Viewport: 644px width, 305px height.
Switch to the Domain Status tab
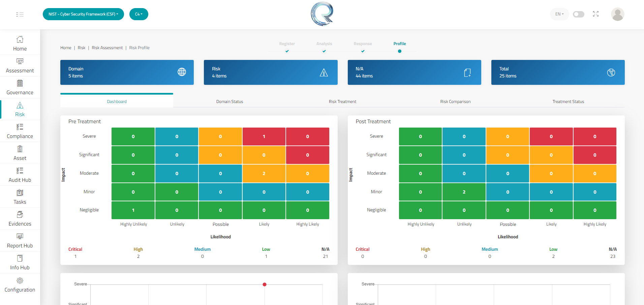(229, 101)
